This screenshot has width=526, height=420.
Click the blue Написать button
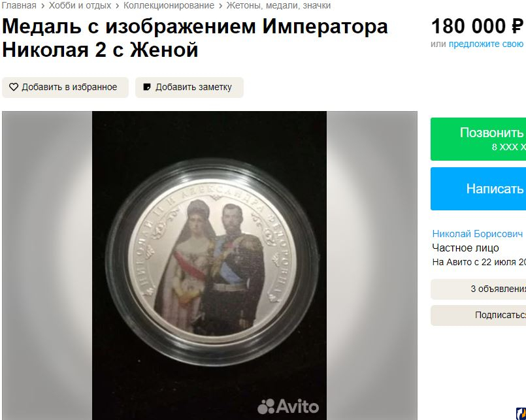(478, 189)
